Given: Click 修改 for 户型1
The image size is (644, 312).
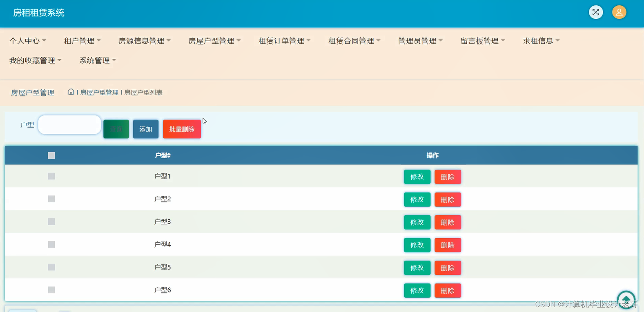Looking at the screenshot, I should [417, 177].
